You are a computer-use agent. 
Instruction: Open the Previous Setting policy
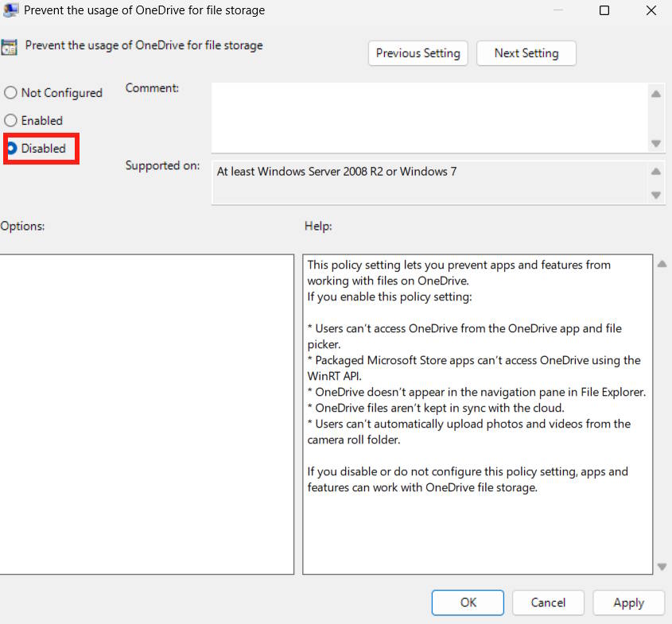[418, 53]
